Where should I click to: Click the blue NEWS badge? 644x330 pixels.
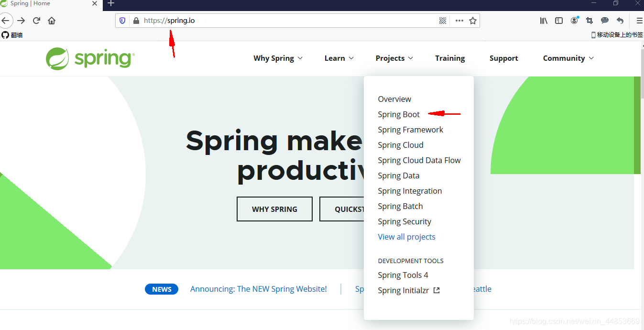(x=162, y=289)
